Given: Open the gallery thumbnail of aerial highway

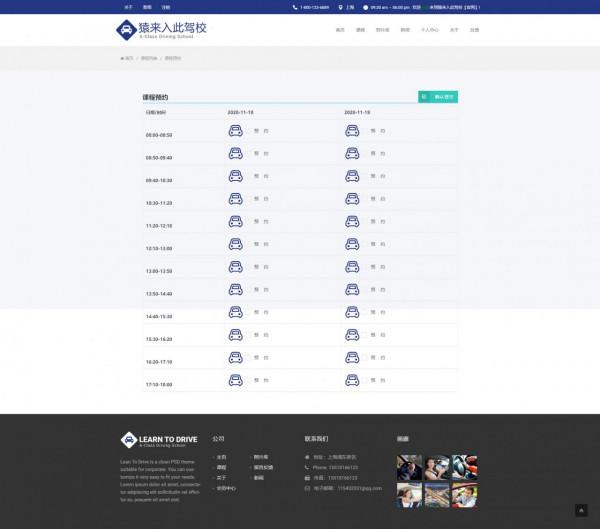Looking at the screenshot, I should click(437, 495).
